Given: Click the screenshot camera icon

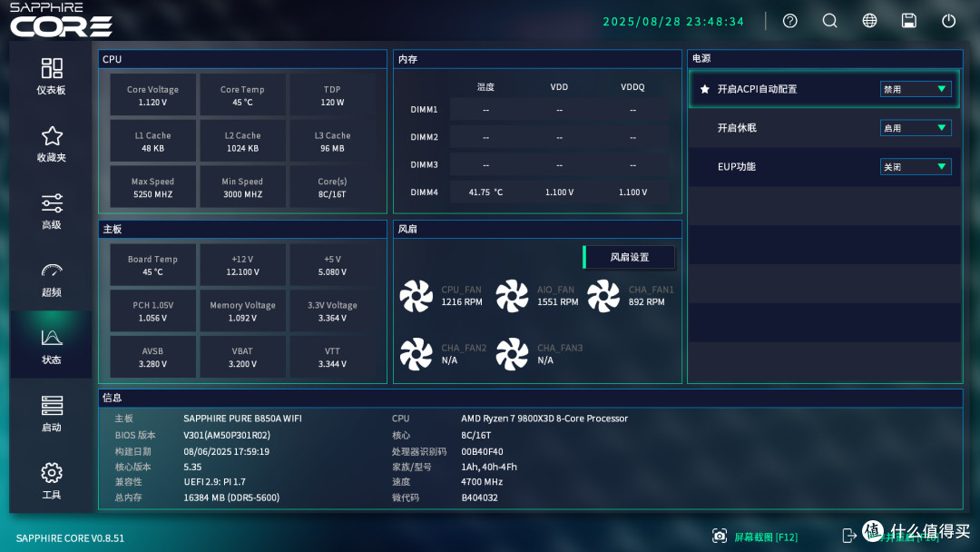Looking at the screenshot, I should click(720, 536).
